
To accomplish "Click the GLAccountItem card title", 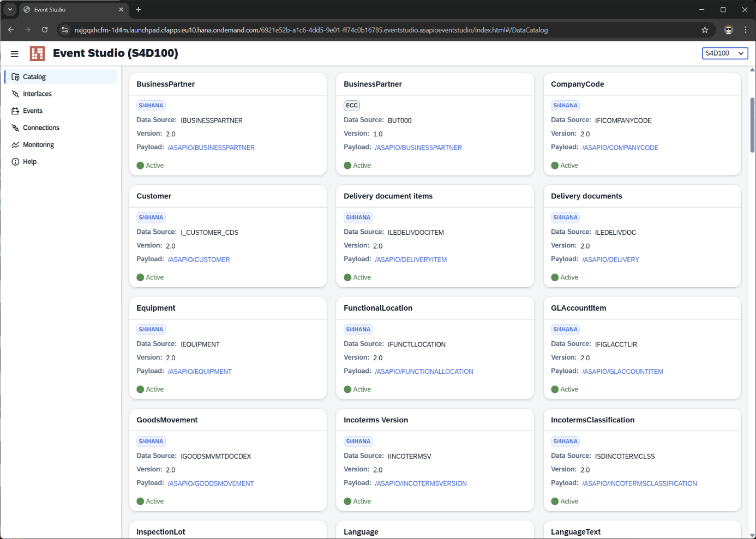I will 578,308.
